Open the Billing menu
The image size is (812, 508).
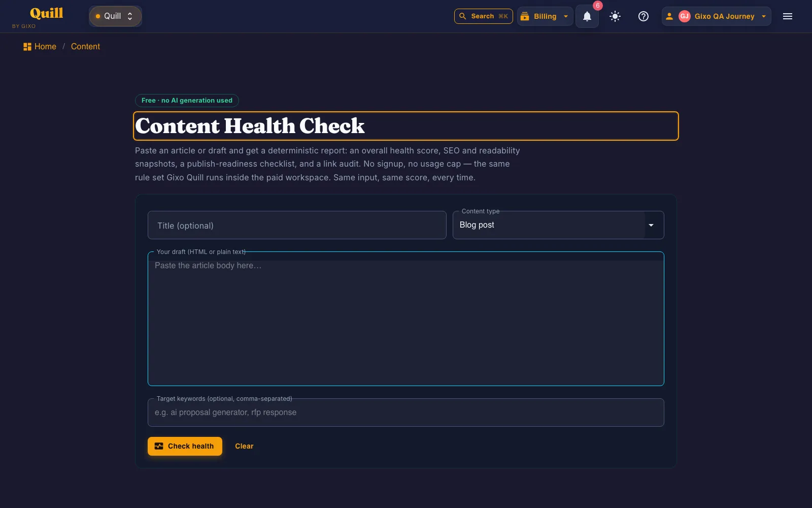click(x=545, y=16)
